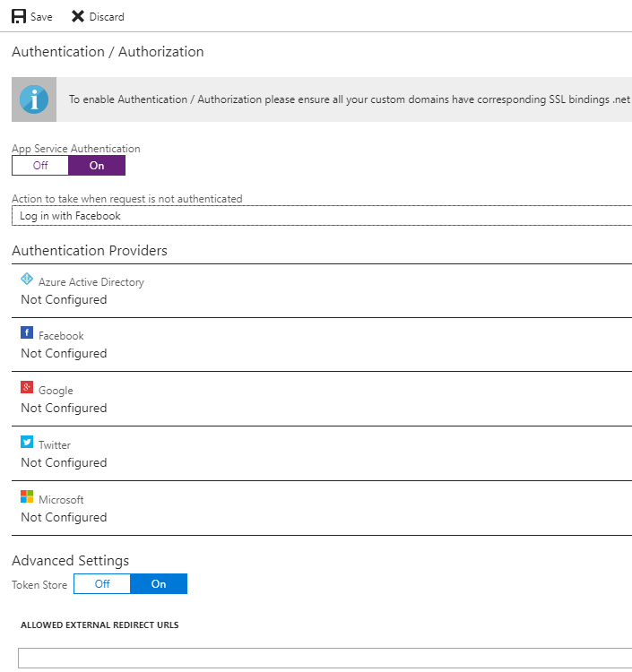Click the blue information icon

34,99
